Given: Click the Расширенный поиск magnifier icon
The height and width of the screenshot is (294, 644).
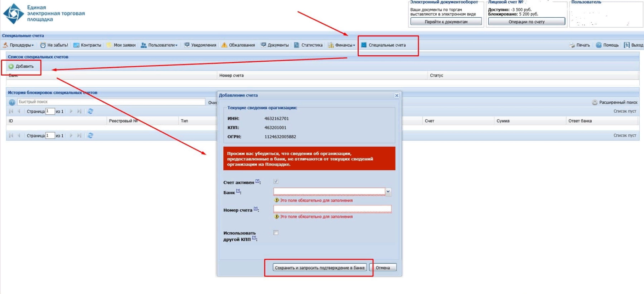Looking at the screenshot, I should click(x=595, y=103).
